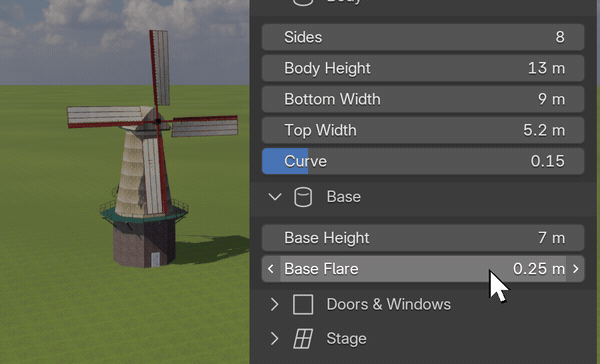Click the Base section cylinder icon
The image size is (600, 364).
tap(303, 197)
